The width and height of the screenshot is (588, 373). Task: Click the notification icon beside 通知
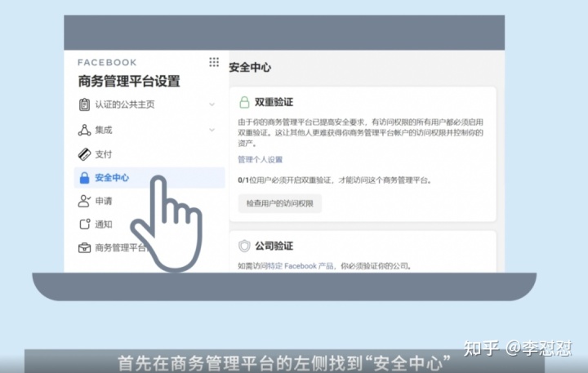pyautogui.click(x=85, y=224)
